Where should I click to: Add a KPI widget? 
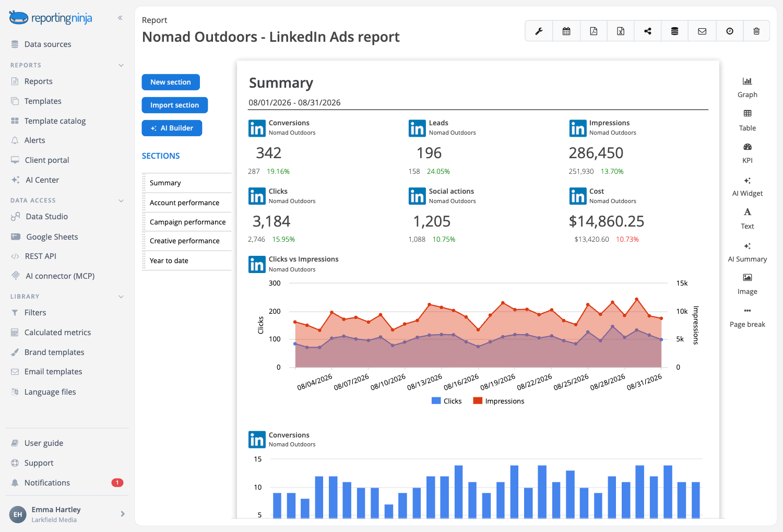(x=748, y=153)
